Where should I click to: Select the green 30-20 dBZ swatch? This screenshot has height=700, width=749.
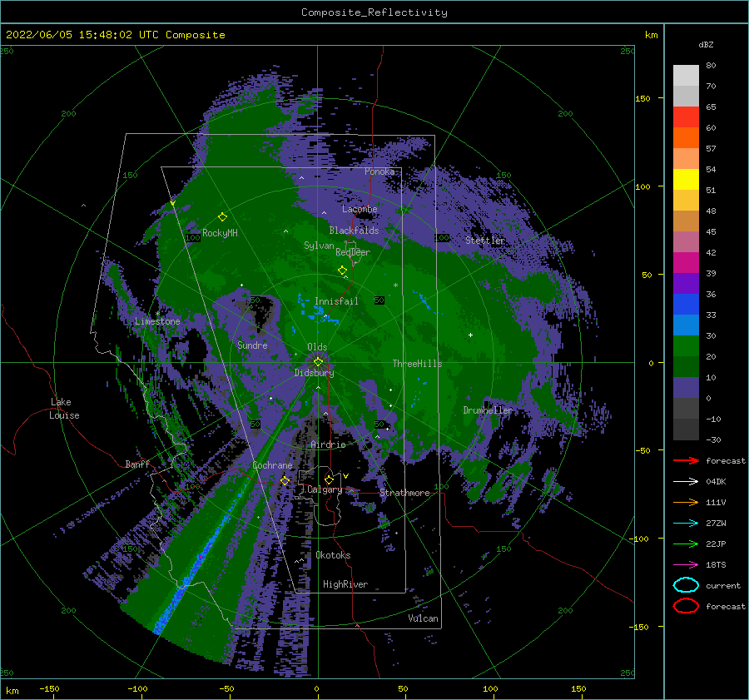pos(686,345)
